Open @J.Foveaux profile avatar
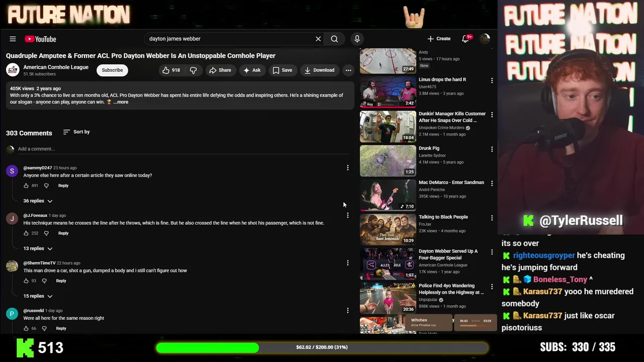This screenshot has height=362, width=644. 12,219
